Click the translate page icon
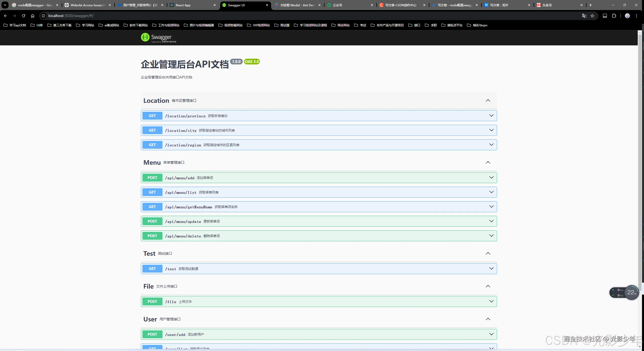Screen dimensions: 644x351 click(584, 16)
